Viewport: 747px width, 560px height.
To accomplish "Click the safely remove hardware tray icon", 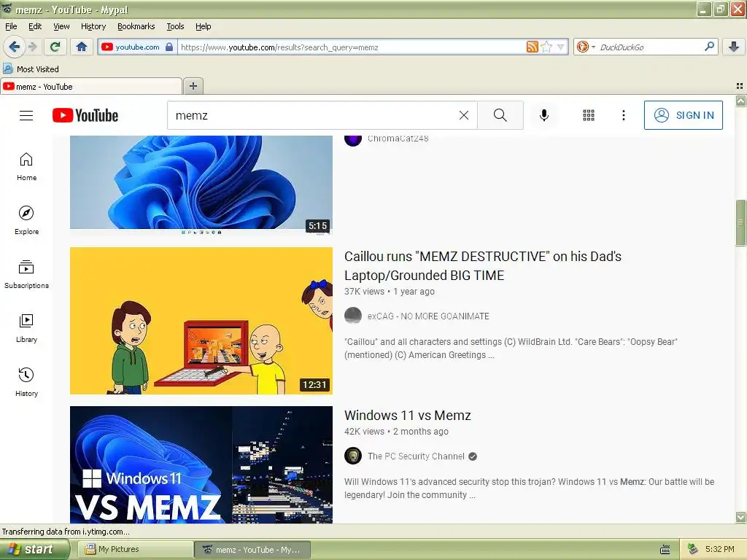I will point(693,549).
